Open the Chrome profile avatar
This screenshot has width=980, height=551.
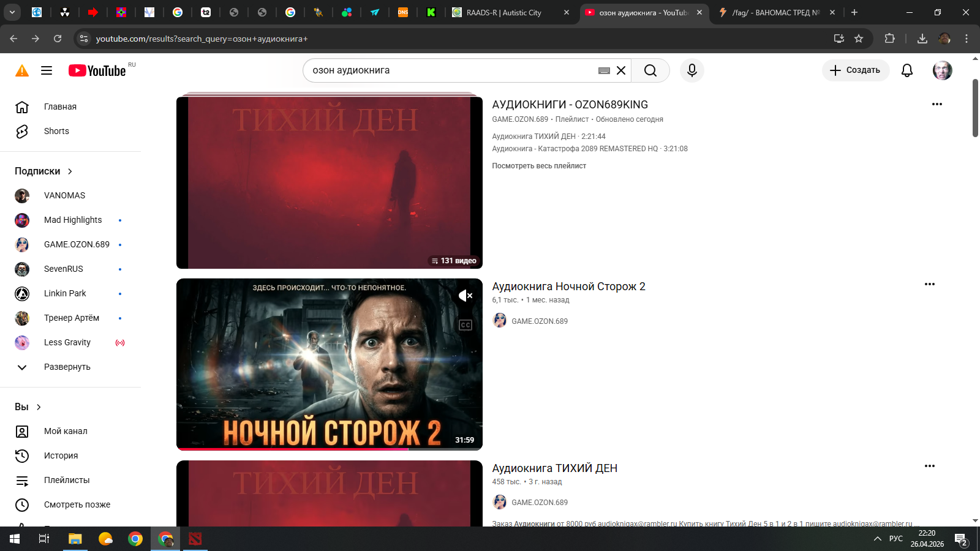(944, 39)
